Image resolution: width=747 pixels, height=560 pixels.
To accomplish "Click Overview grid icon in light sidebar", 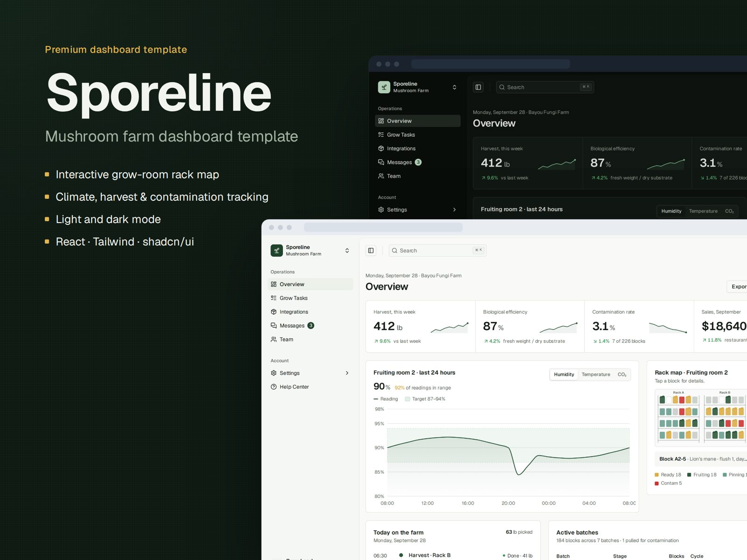I will pyautogui.click(x=274, y=284).
